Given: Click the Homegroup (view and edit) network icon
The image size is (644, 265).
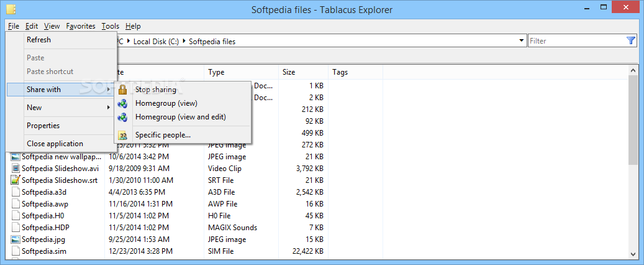Looking at the screenshot, I should (x=122, y=118).
